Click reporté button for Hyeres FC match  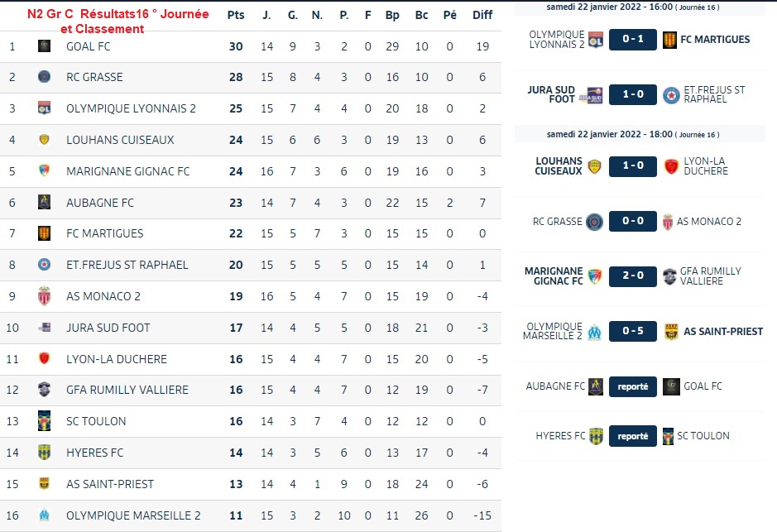pos(633,436)
